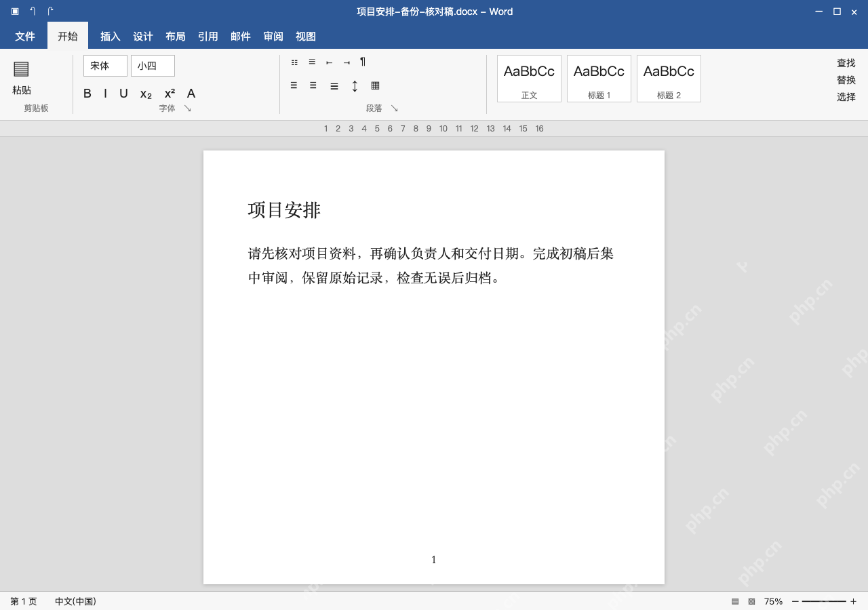Viewport: 868px width, 610px height.
Task: Redo with the title bar redo arrow
Action: [50, 11]
